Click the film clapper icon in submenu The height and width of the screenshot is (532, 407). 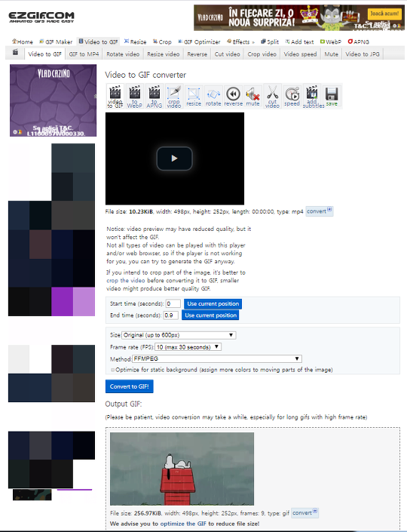(x=15, y=53)
